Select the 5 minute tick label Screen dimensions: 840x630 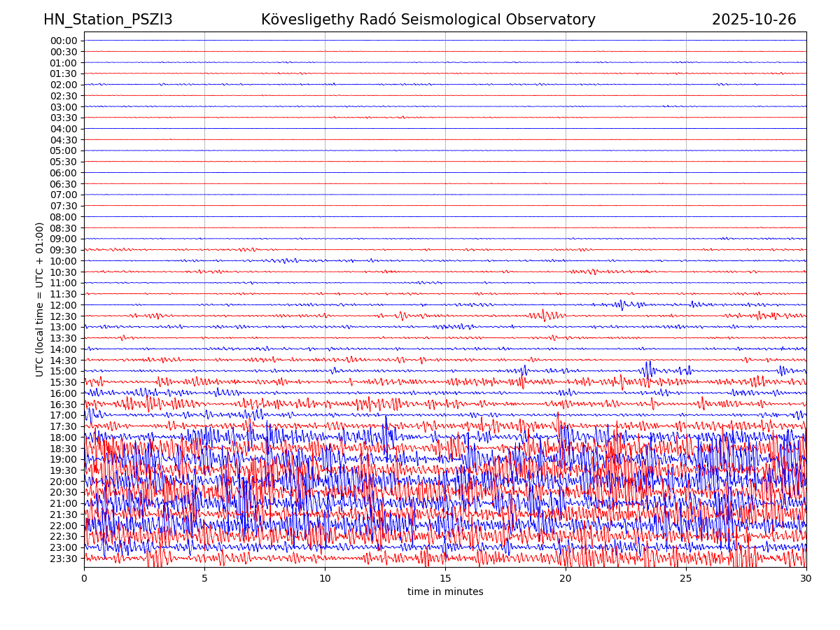pos(204,578)
